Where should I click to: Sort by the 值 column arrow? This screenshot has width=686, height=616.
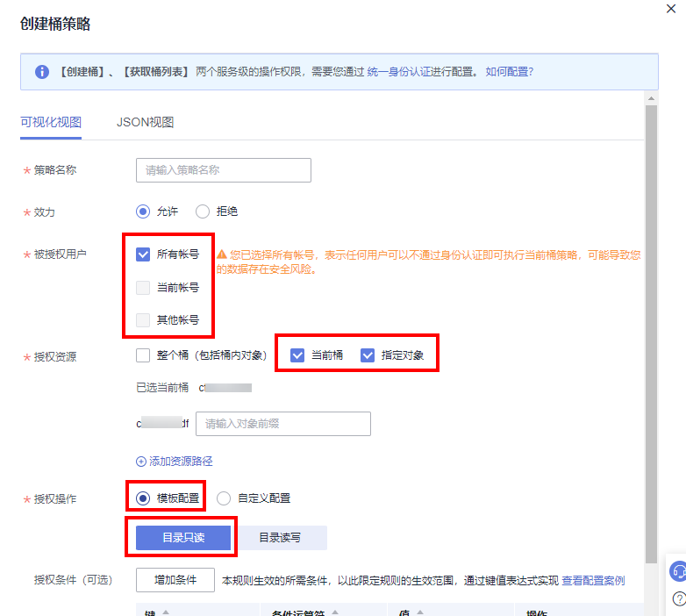click(x=420, y=612)
